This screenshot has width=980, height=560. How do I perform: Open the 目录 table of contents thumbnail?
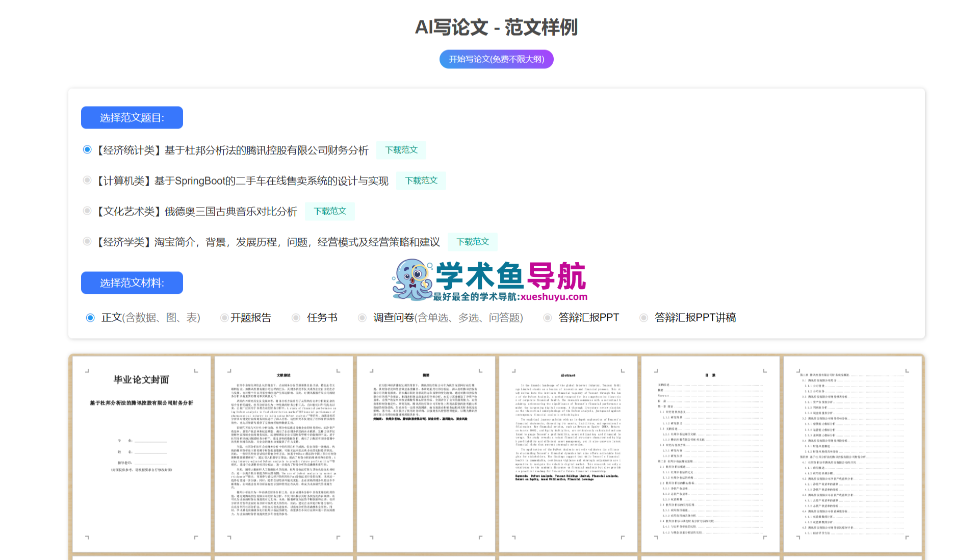coord(710,454)
